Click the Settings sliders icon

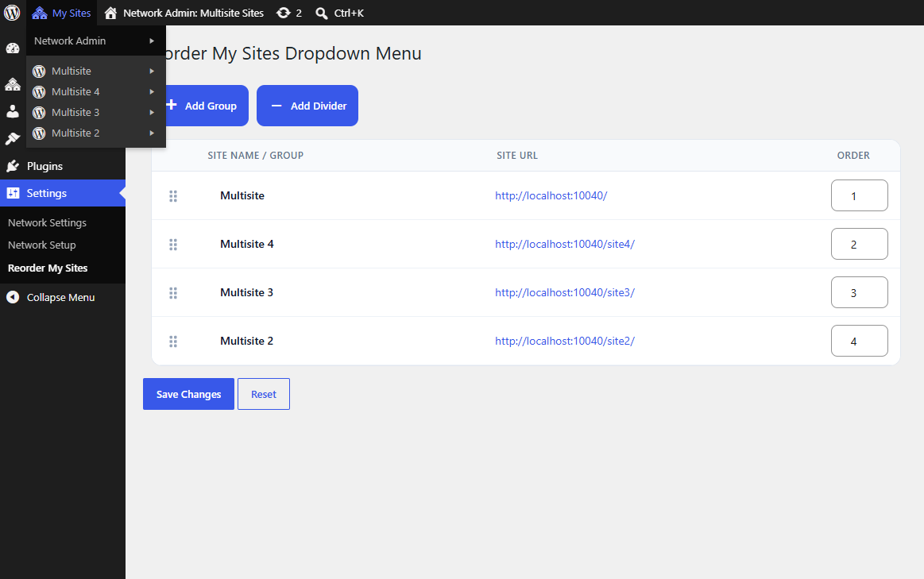tap(13, 193)
